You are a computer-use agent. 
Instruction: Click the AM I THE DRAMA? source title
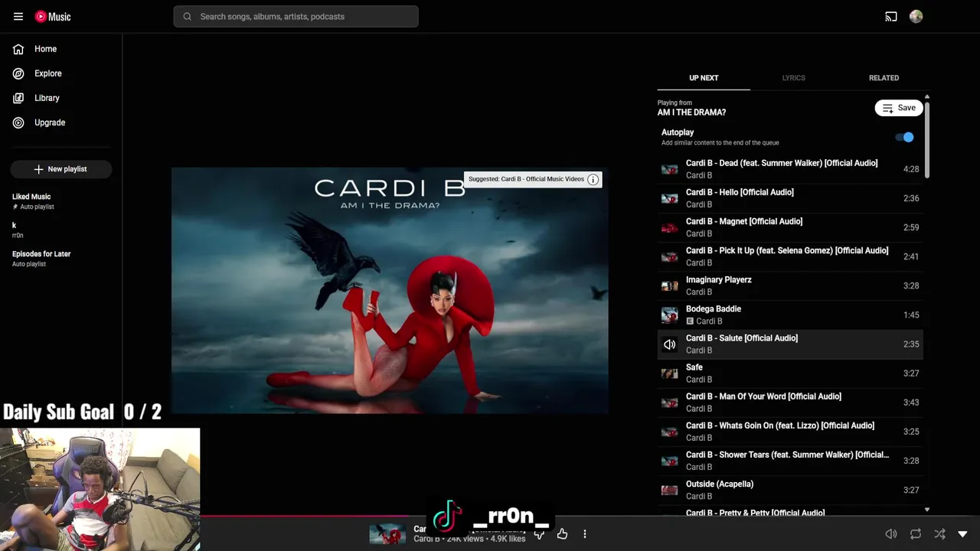(691, 112)
